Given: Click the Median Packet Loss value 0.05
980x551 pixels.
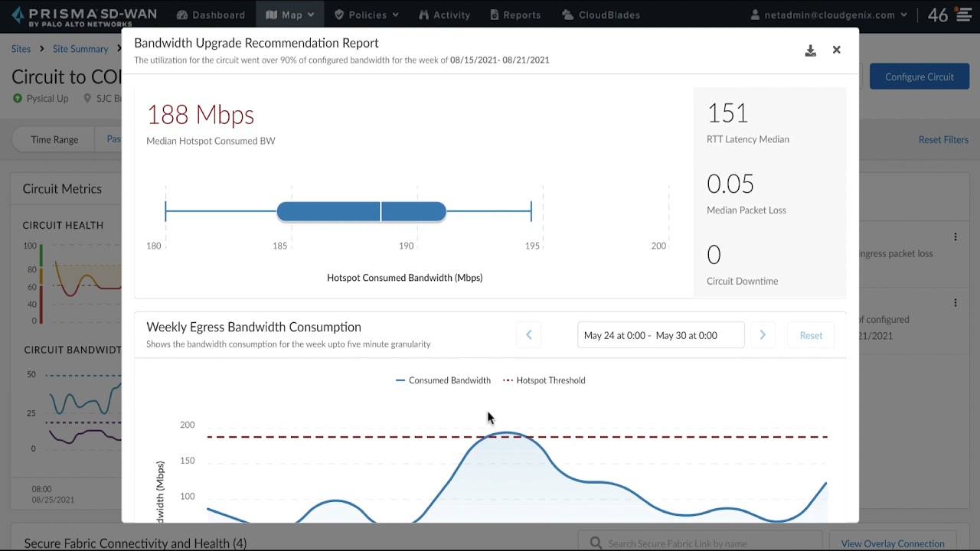Looking at the screenshot, I should (x=730, y=184).
